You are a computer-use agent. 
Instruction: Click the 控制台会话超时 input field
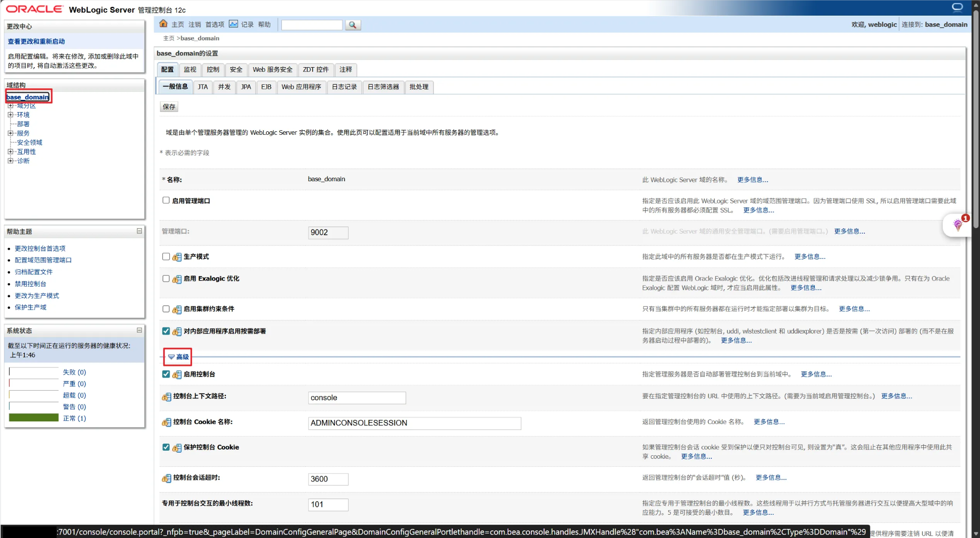click(x=328, y=479)
